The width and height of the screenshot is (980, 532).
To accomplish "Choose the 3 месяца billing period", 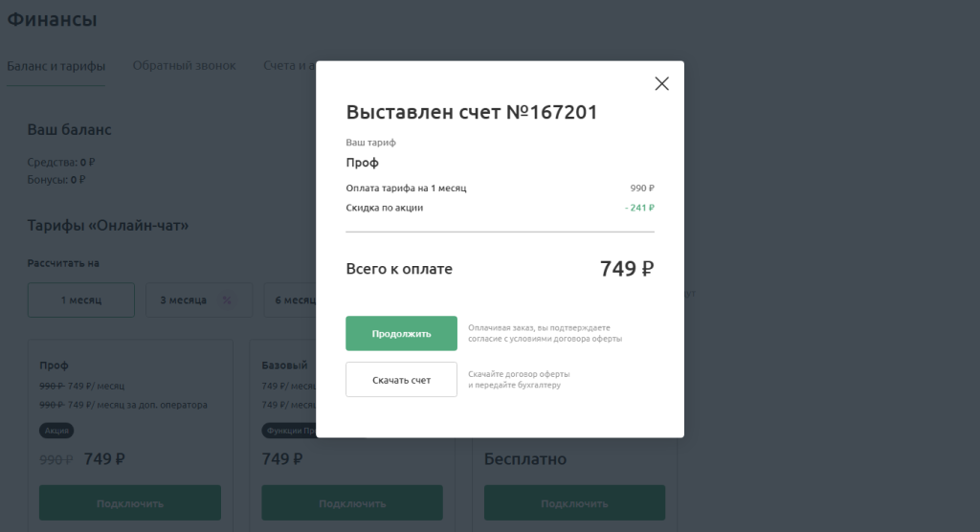I will 183,300.
